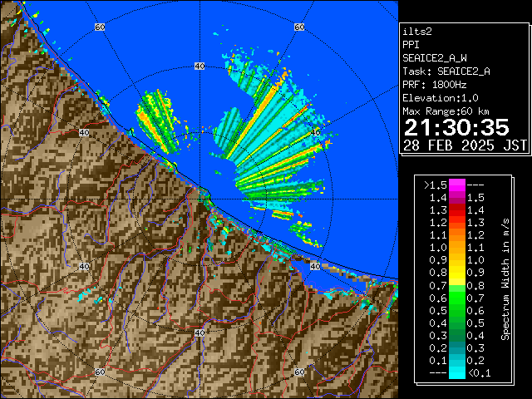This screenshot has height=399, width=532.
Task: Click the 'PRF: 1800Hz' entry
Action: 434,85
